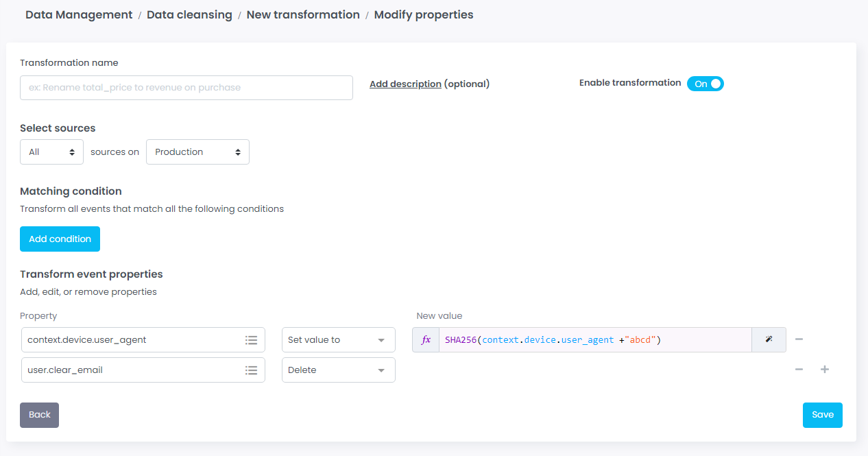The width and height of the screenshot is (868, 456).
Task: Remove the user.clear_email row with minus
Action: point(799,370)
